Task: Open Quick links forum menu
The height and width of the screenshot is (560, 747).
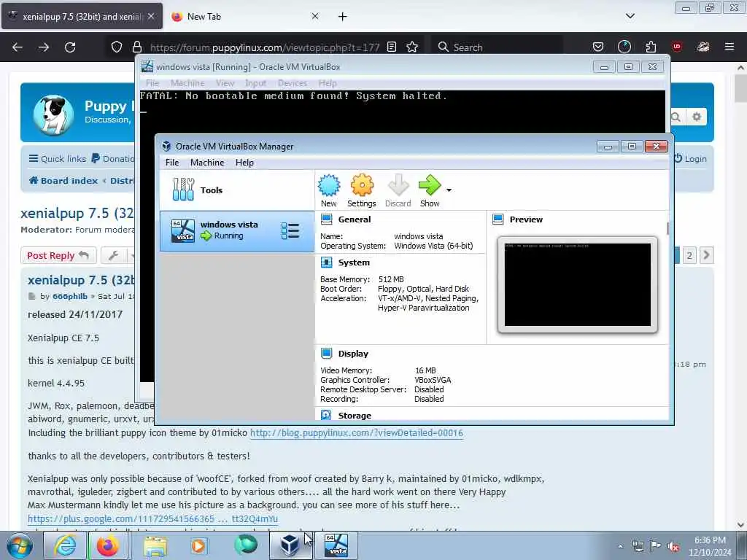Action: pyautogui.click(x=58, y=158)
